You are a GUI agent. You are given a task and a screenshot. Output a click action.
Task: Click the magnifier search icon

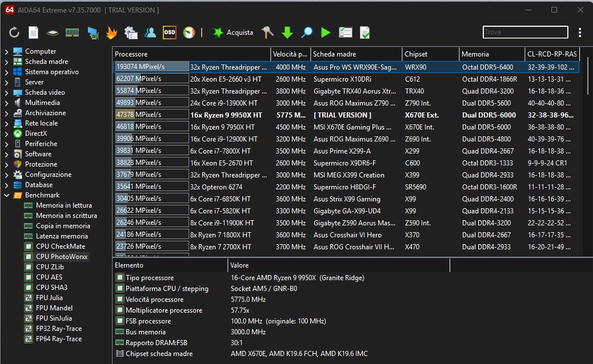307,33
